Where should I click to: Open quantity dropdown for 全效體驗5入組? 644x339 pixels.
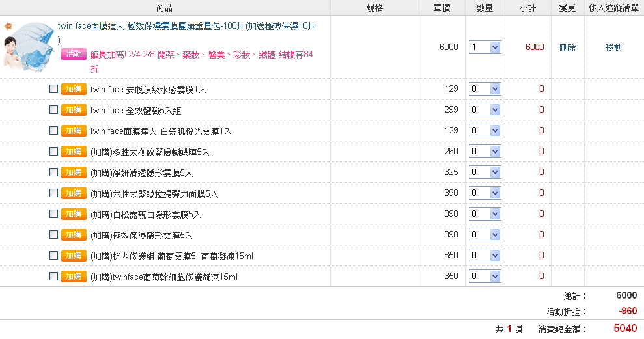coord(485,109)
